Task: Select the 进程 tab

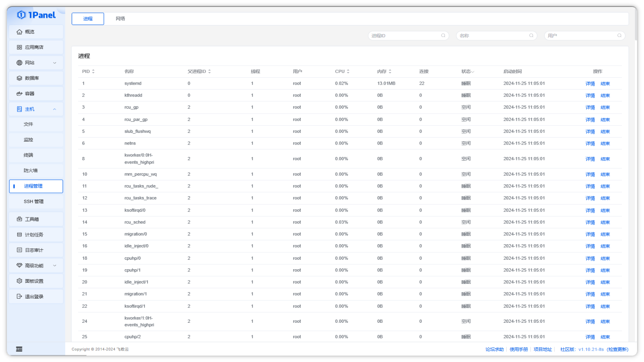Action: pos(88,19)
